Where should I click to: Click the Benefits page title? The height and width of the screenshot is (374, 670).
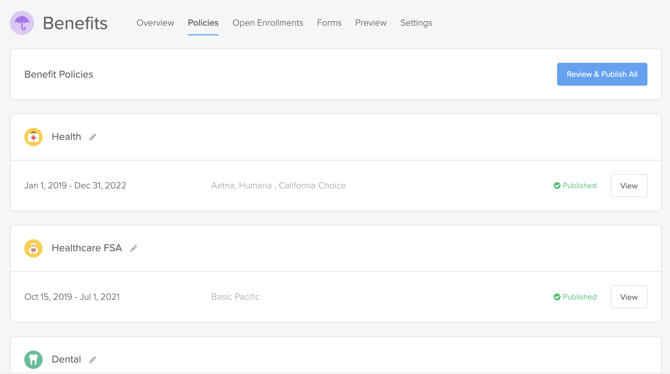(x=75, y=23)
